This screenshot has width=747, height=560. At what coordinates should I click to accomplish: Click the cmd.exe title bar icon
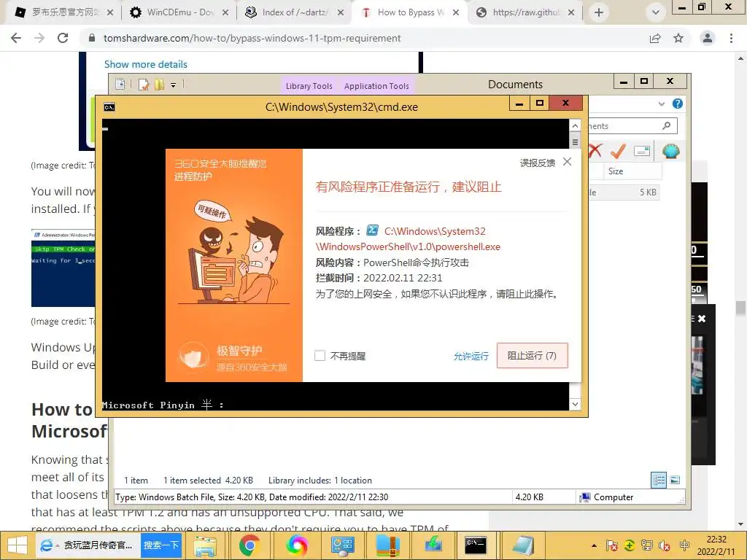109,107
